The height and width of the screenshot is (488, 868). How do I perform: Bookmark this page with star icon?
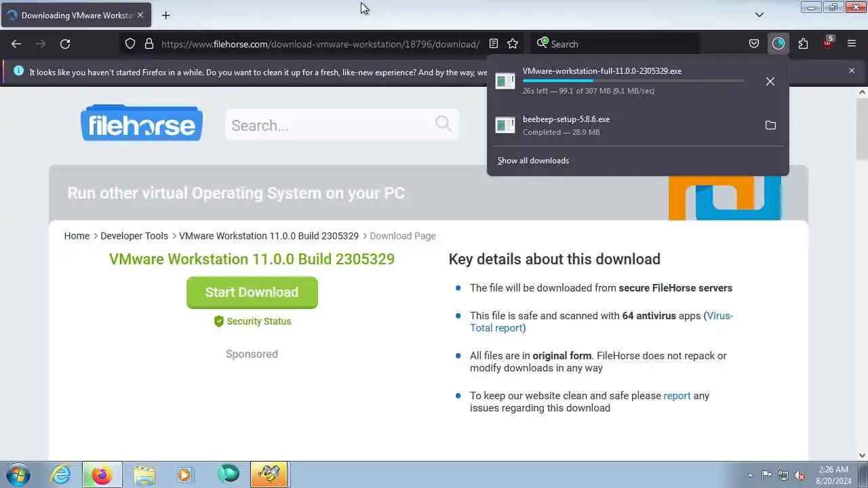pos(513,43)
